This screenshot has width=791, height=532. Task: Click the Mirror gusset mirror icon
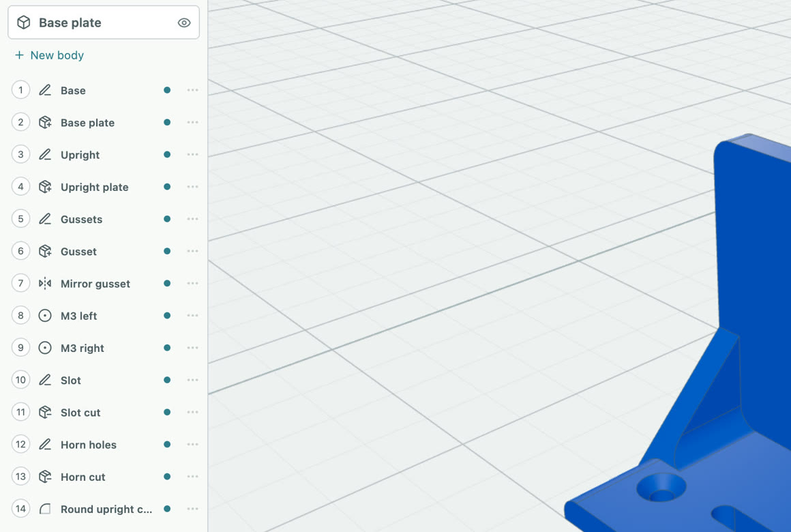[45, 283]
